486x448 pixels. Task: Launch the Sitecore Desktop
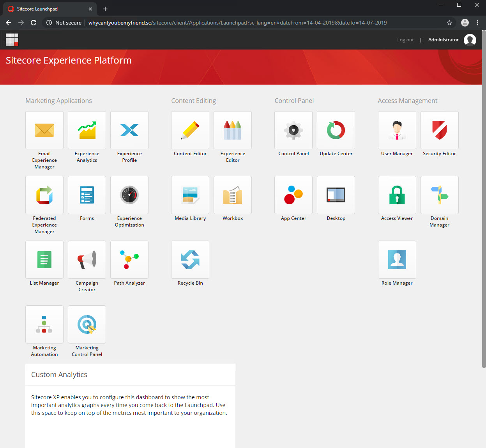point(336,195)
